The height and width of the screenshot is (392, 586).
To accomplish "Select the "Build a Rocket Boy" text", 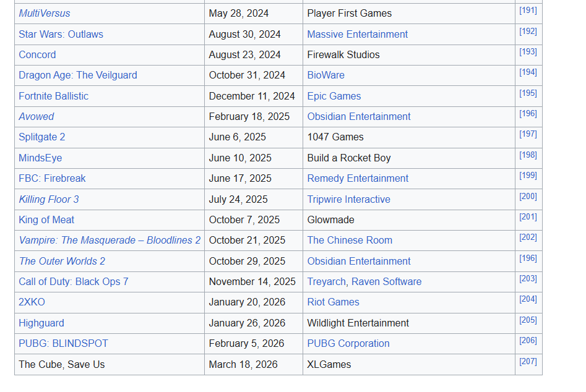I will point(349,158).
